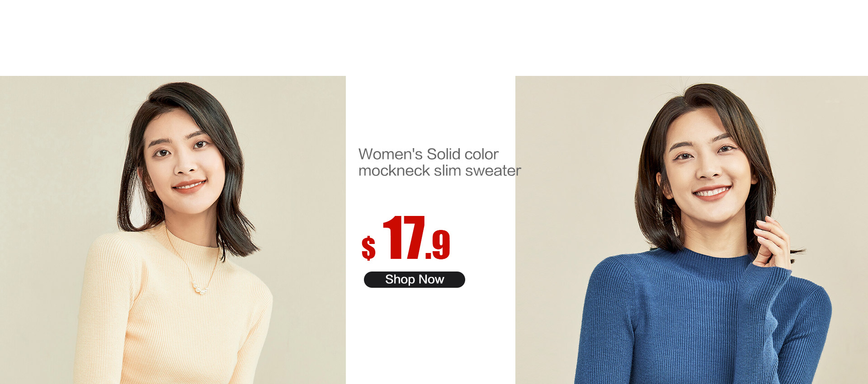Open the "Women's Solid color" title line
868x384 pixels.
point(428,154)
